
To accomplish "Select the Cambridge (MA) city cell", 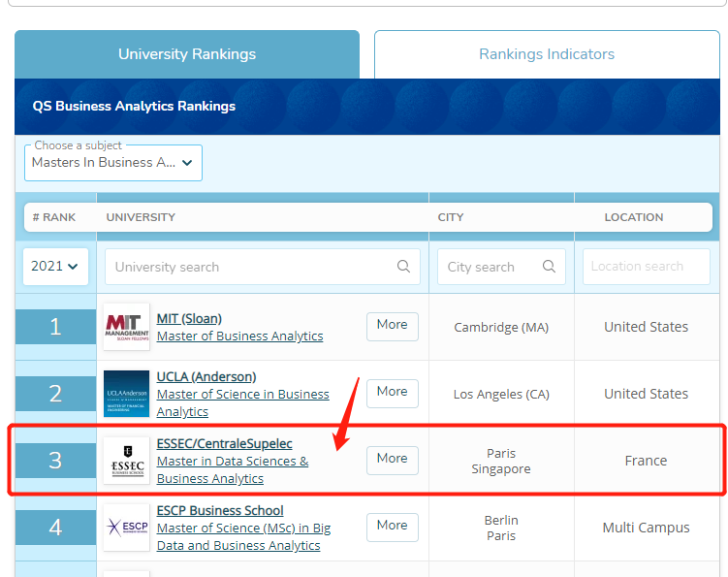I will pyautogui.click(x=501, y=327).
